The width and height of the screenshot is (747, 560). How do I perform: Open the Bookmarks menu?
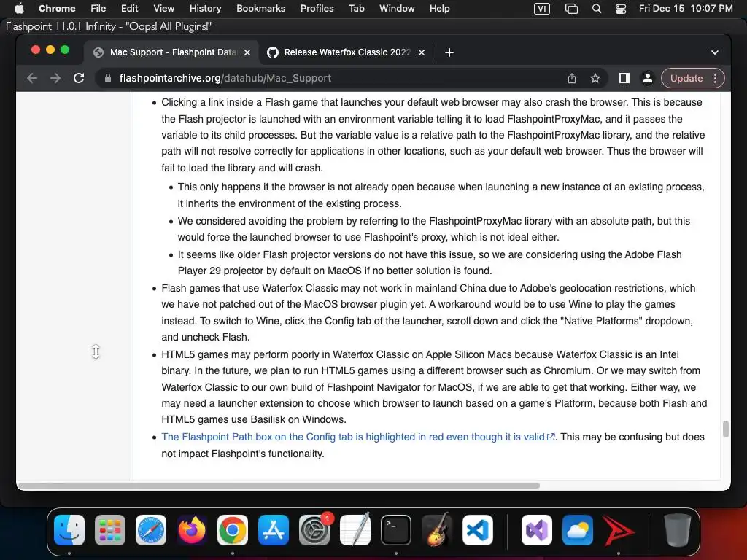coord(260,8)
